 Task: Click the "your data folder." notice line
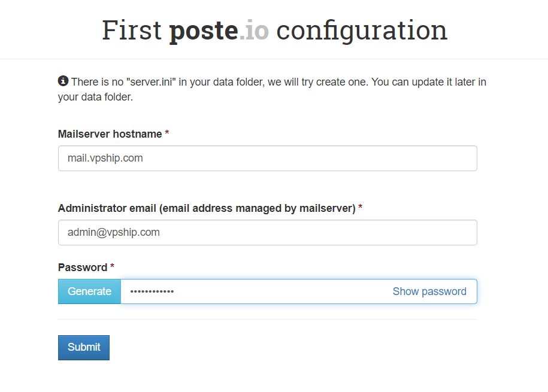tap(95, 97)
